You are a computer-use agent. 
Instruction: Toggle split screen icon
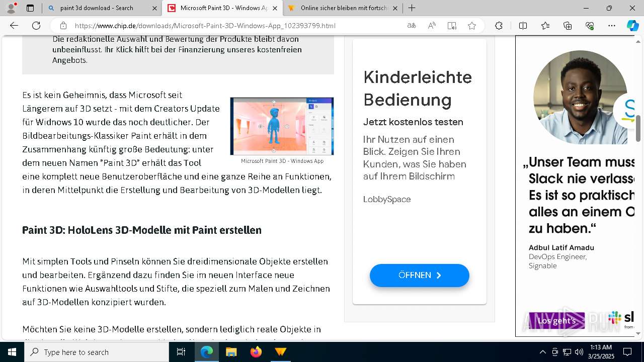[523, 26]
